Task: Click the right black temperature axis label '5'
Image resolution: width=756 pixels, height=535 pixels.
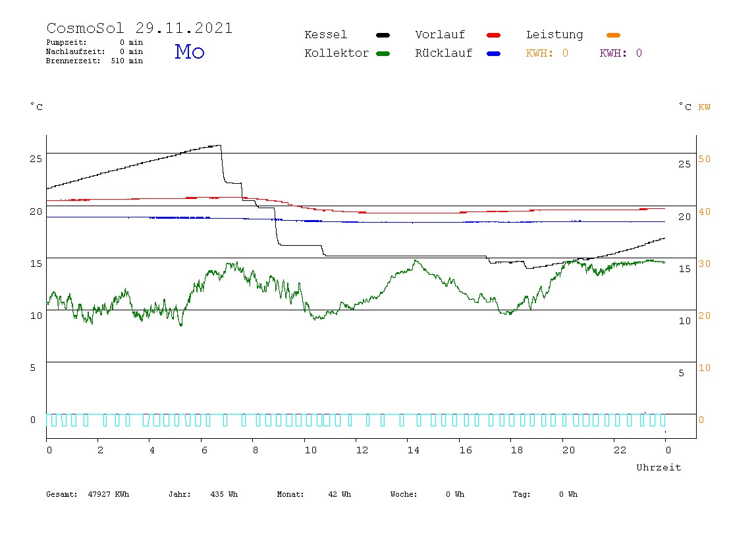Action: 682,374
